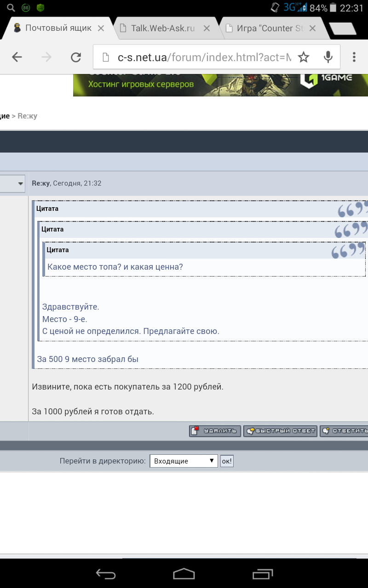Screen dimensions: 368x588
Task: Tap the browser forward arrow
Action: point(46,57)
